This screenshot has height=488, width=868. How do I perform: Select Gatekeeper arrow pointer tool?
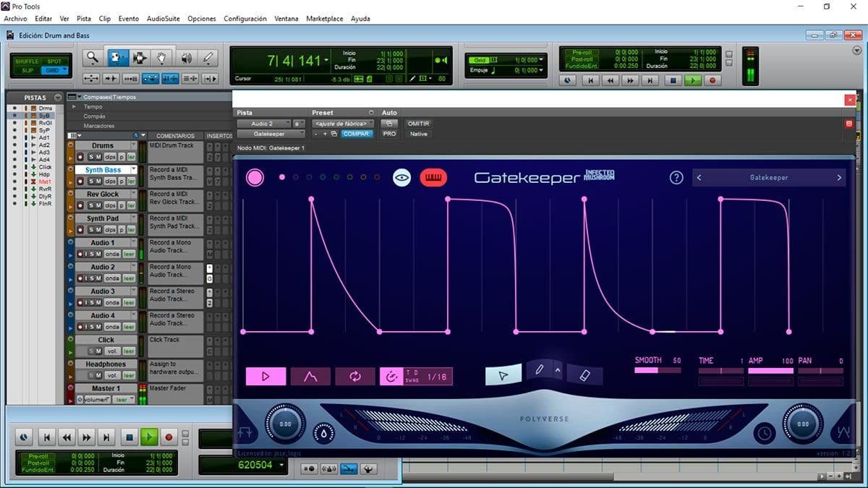click(503, 374)
